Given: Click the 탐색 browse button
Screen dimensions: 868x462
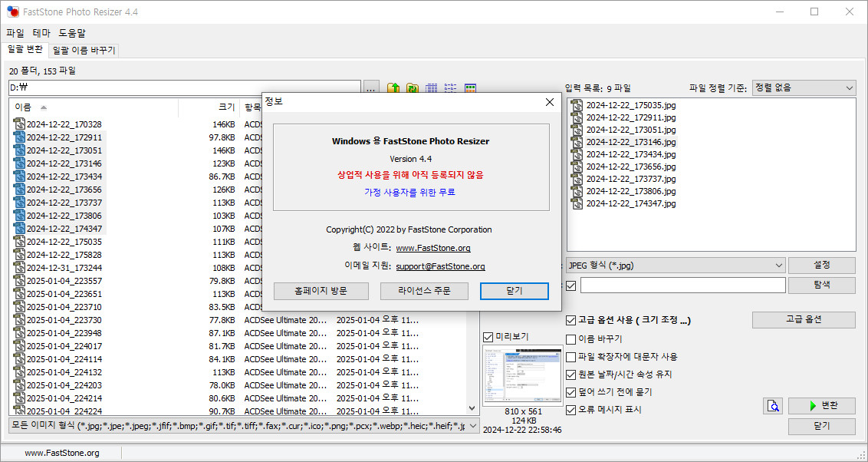Looking at the screenshot, I should coord(822,285).
